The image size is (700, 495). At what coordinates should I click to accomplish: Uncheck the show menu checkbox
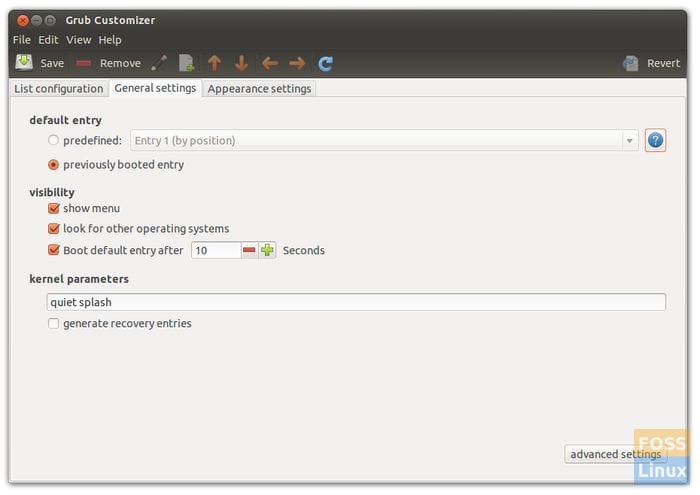(x=54, y=208)
